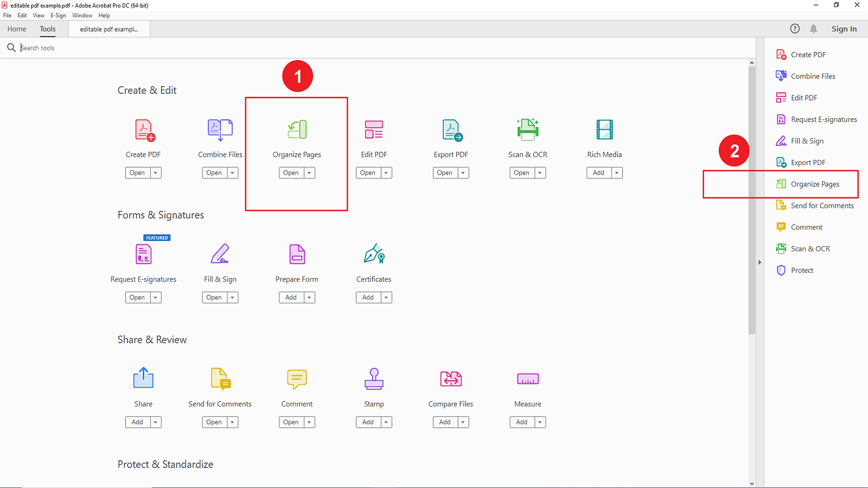Open the Edit menu
Viewport: 868px width, 488px height.
pos(22,16)
